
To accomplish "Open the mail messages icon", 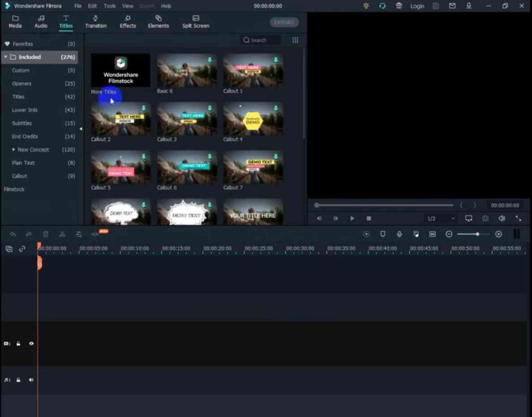I will 453,6.
